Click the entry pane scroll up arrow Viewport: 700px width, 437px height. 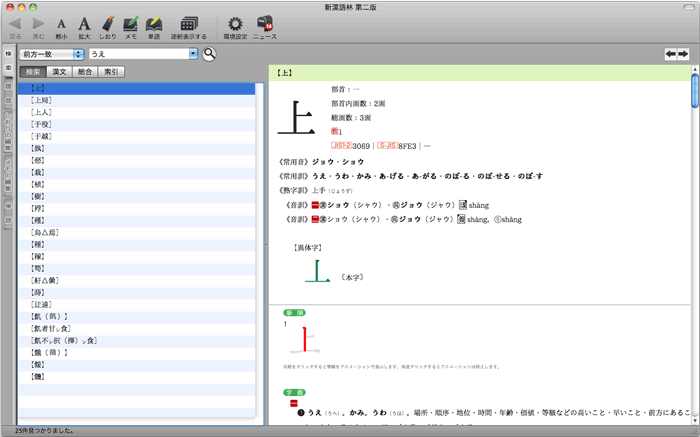pos(695,69)
